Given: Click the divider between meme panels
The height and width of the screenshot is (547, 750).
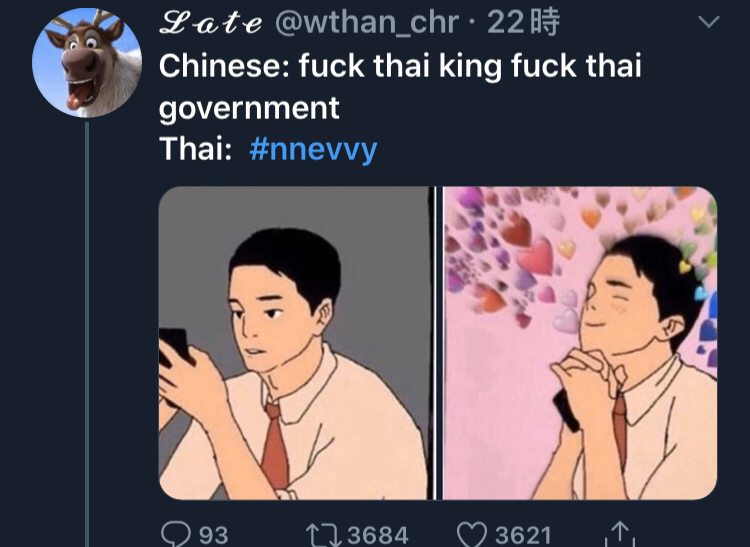Looking at the screenshot, I should tap(436, 343).
